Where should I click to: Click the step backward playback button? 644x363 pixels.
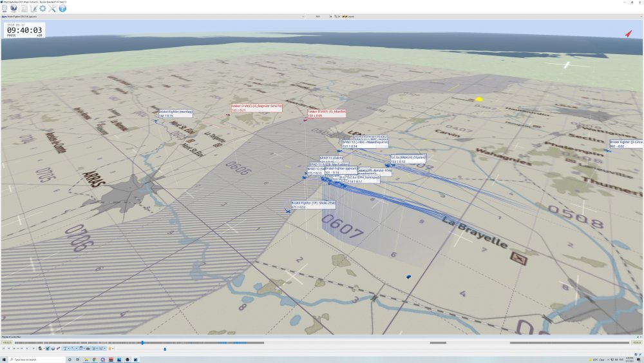point(9,349)
